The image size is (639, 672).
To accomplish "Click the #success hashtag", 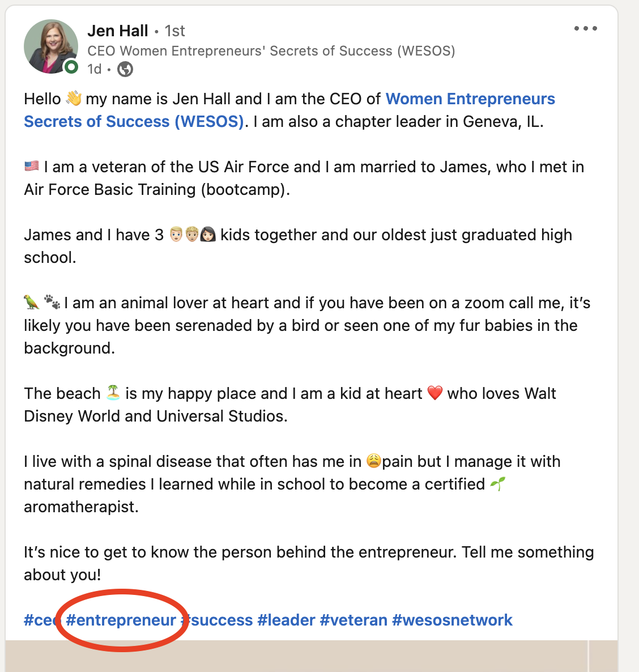I will coord(217,620).
